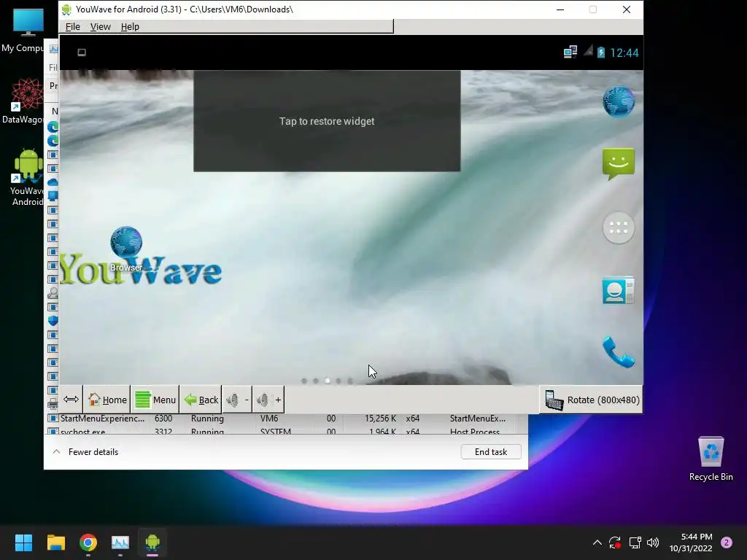
Task: Lower volume with speaker minus button
Action: click(x=237, y=400)
